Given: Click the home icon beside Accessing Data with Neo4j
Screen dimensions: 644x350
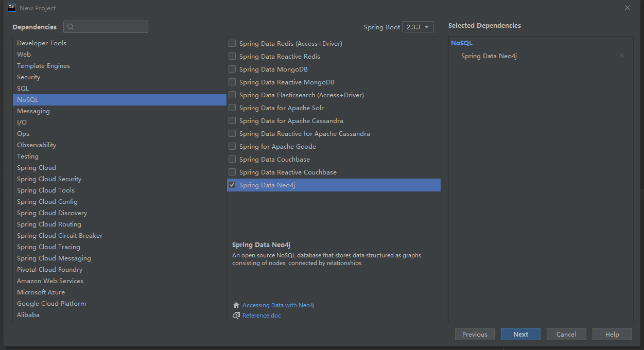Looking at the screenshot, I should (235, 305).
